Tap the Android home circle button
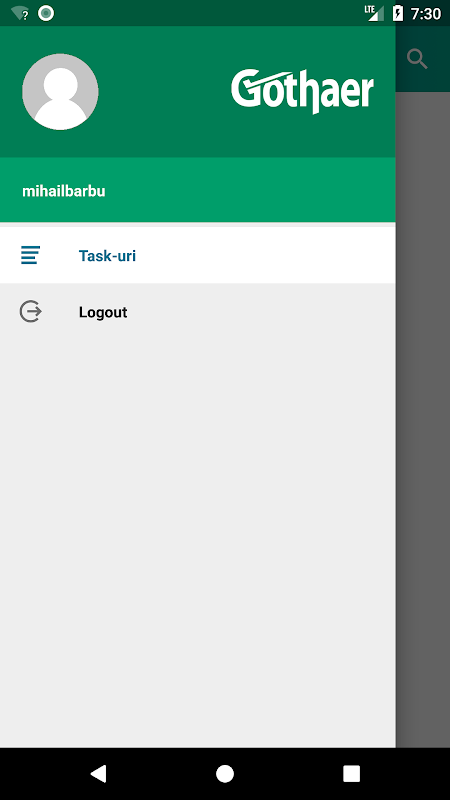 click(x=224, y=774)
